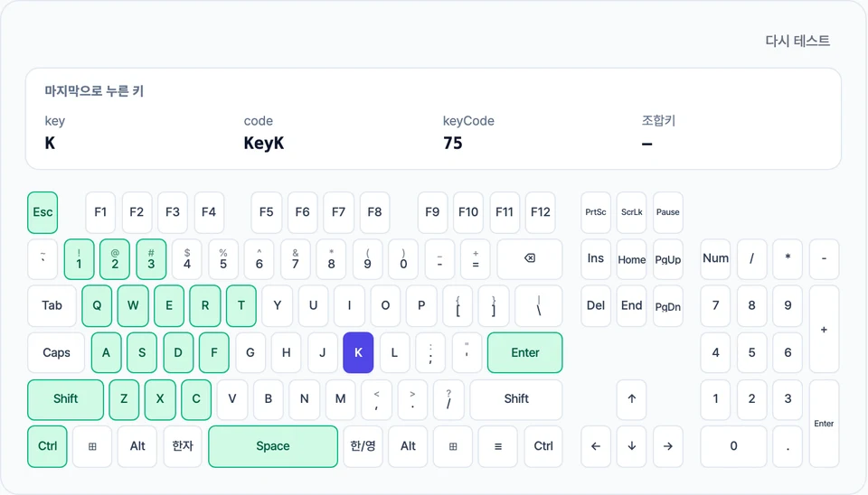This screenshot has height=495, width=868.
Task: Click the Num lock key
Action: [716, 259]
